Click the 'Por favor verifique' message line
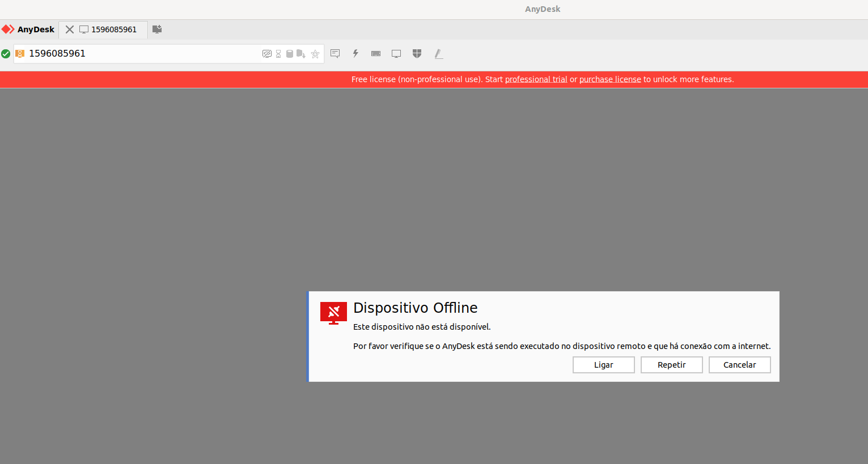868x464 pixels. 562,346
